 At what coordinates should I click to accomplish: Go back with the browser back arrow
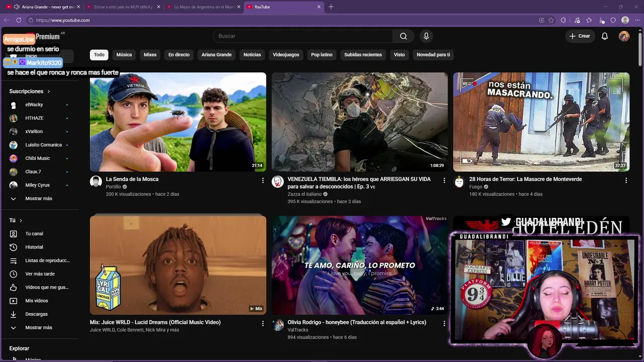7,20
